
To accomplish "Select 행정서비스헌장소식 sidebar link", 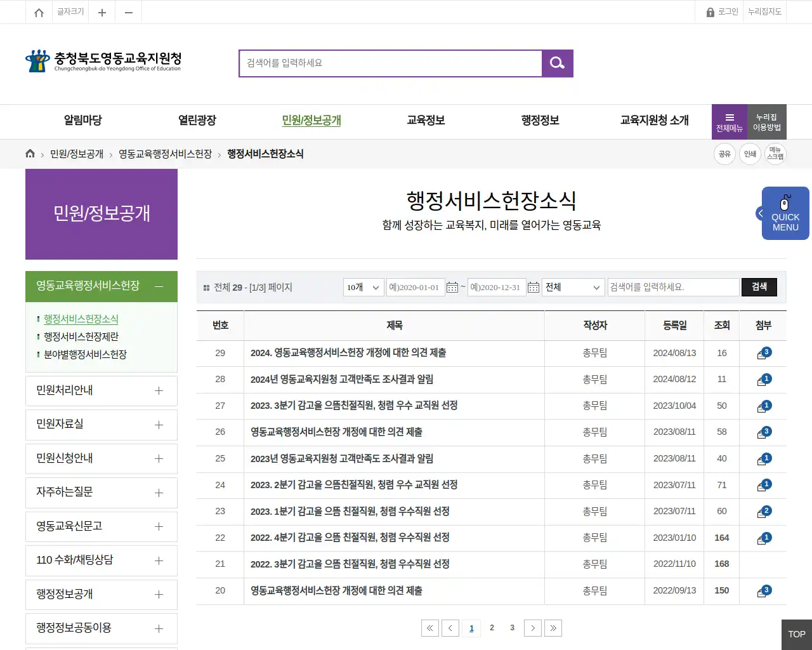I will click(81, 319).
